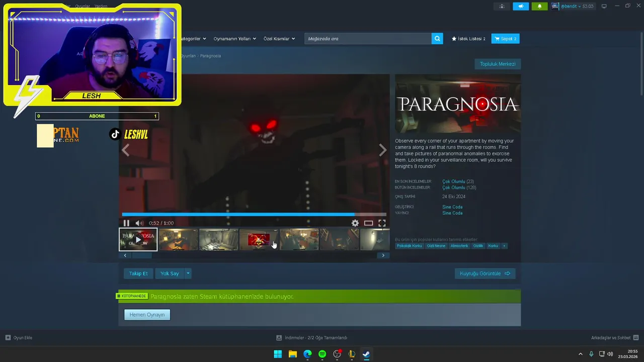Click microphone tray icon
The image size is (644, 362).
(x=591, y=354)
